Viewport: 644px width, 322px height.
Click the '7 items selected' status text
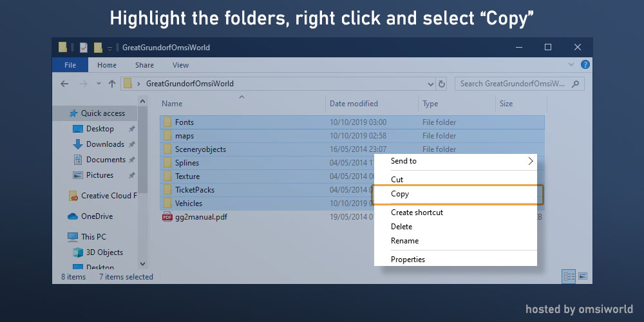tap(126, 277)
